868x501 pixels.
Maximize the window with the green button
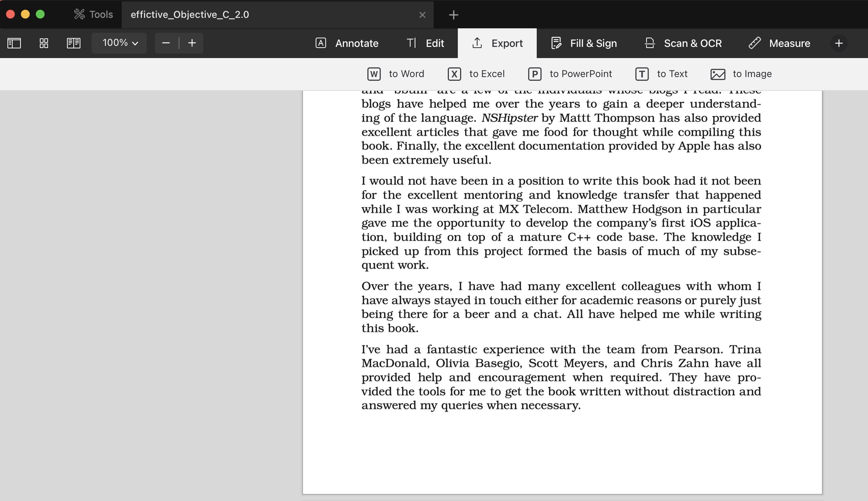(x=40, y=14)
